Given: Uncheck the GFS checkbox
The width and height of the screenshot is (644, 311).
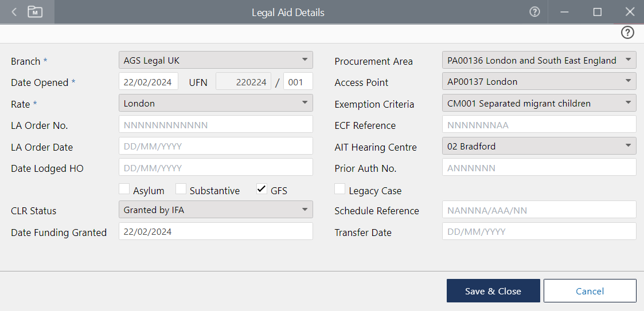Looking at the screenshot, I should 262,189.
